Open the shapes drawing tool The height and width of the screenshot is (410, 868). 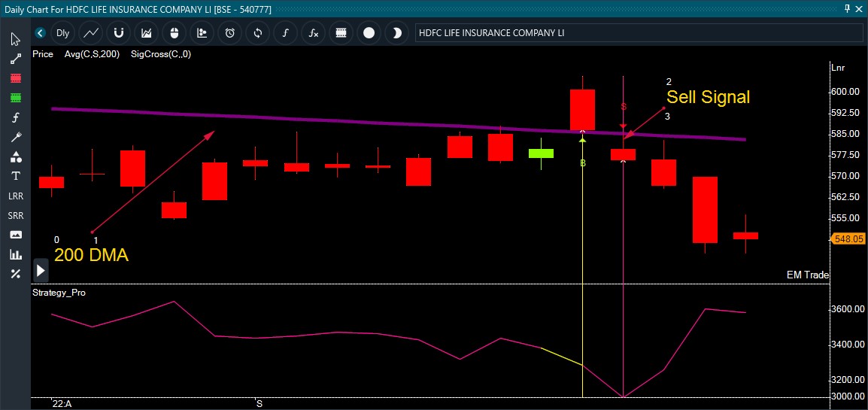(16, 156)
